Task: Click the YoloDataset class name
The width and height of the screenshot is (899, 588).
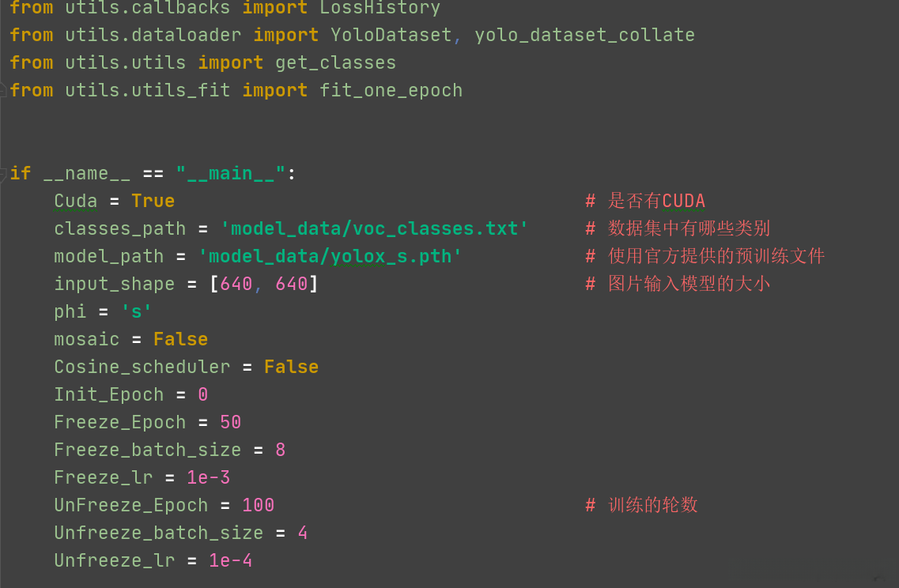Action: (x=391, y=36)
